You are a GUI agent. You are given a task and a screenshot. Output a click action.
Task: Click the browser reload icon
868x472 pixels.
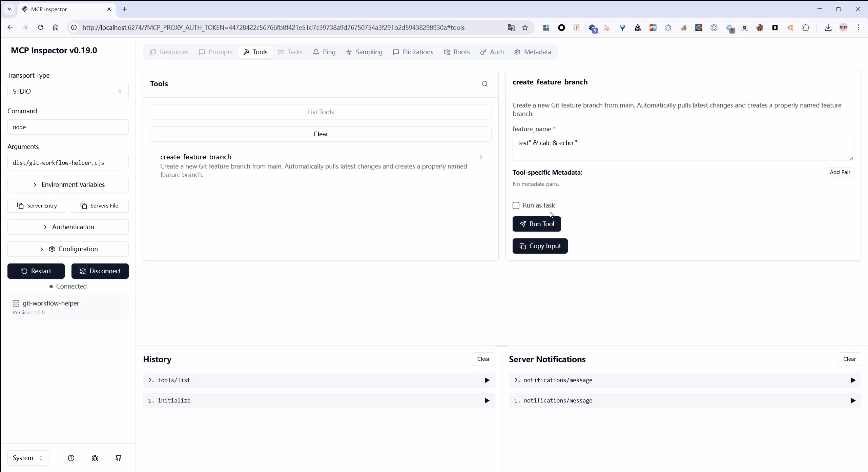[x=40, y=27]
